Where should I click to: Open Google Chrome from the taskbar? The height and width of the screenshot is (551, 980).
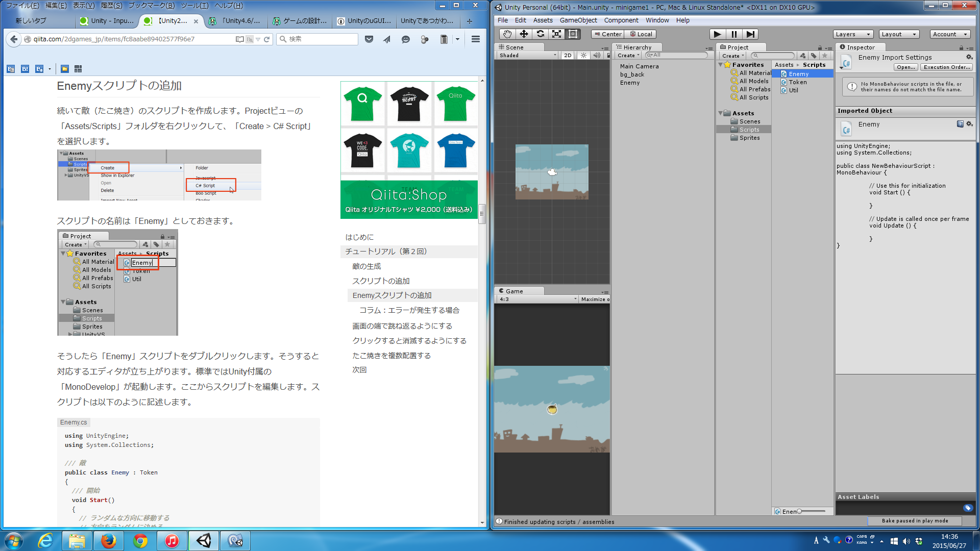pos(140,541)
